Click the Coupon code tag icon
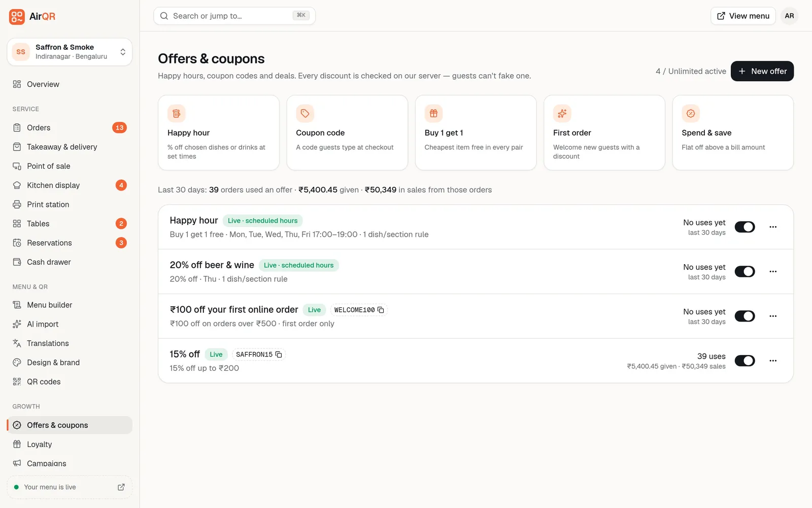The height and width of the screenshot is (508, 812). 305,114
